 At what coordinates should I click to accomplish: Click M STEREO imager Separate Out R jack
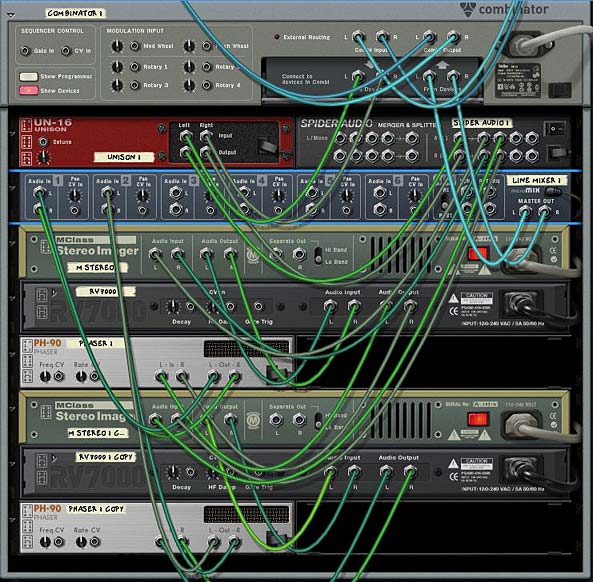299,254
